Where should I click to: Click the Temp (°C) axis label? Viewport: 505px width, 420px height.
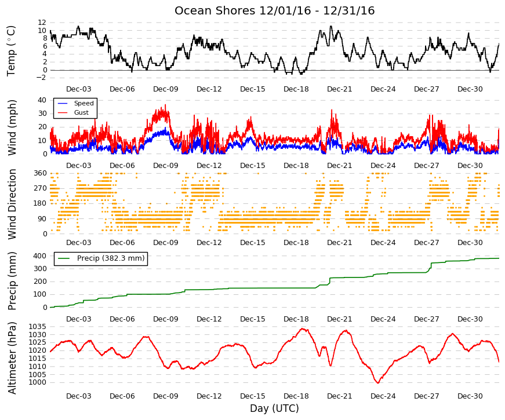click(x=11, y=51)
